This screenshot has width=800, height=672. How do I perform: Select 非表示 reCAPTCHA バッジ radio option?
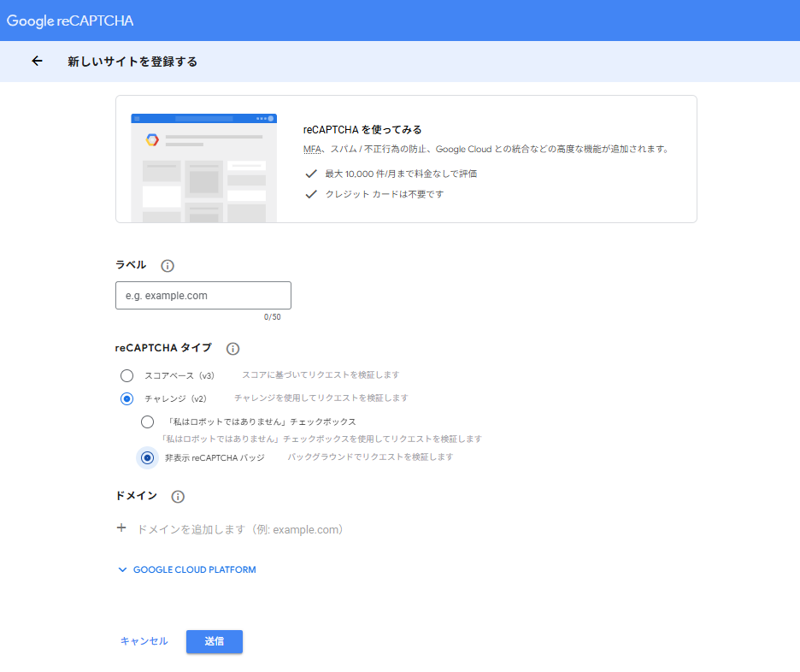pyautogui.click(x=148, y=457)
